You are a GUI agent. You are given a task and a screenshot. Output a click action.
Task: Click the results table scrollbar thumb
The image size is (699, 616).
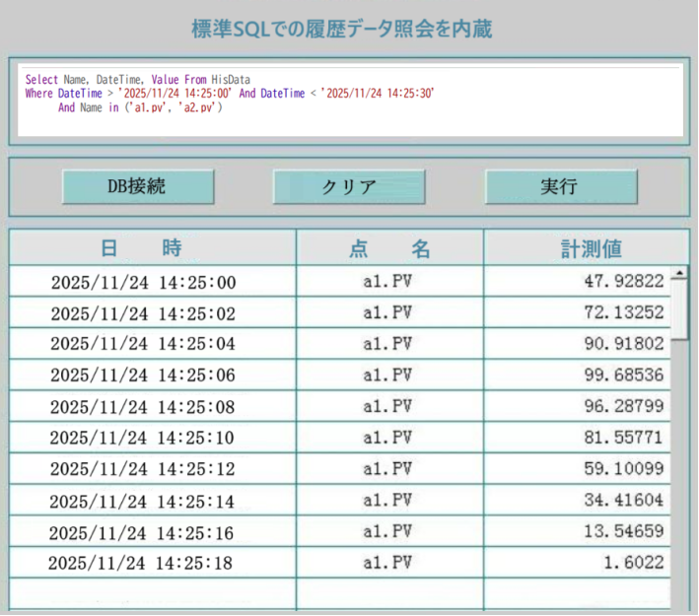coord(679,310)
